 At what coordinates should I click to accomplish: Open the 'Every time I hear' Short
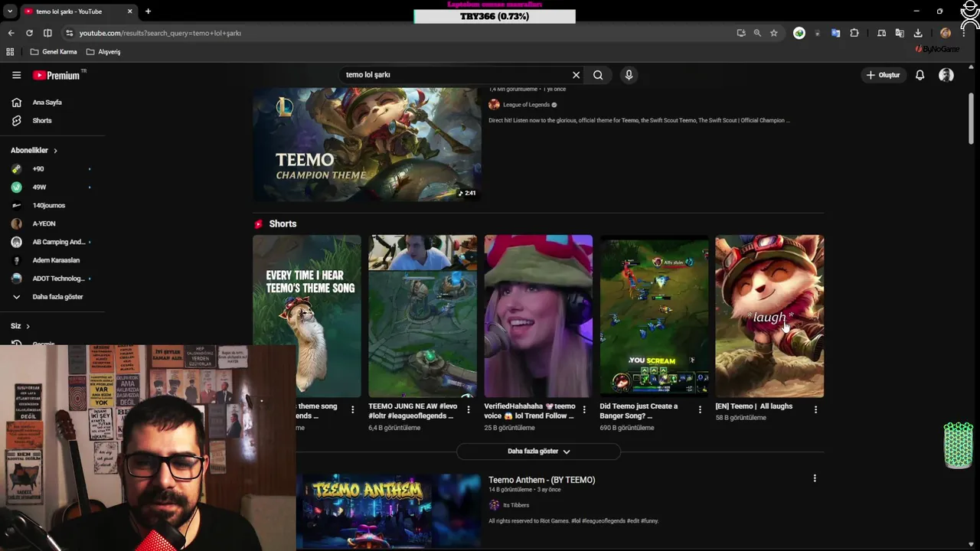307,316
